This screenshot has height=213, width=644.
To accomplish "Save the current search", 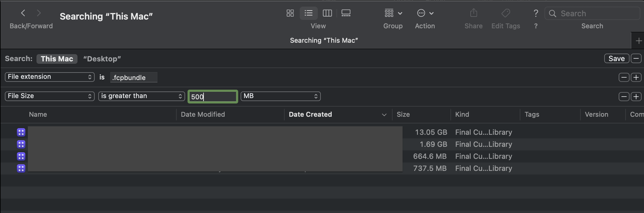I will tap(616, 59).
